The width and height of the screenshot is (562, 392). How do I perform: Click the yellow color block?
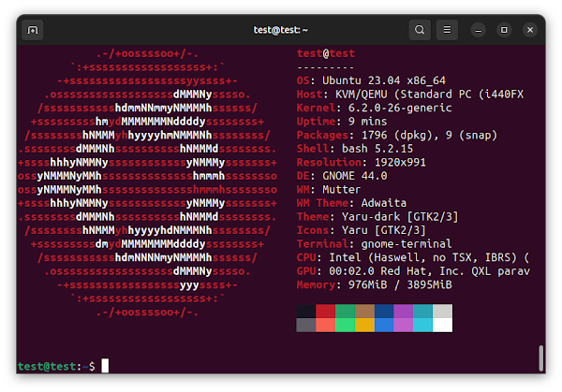coord(364,325)
